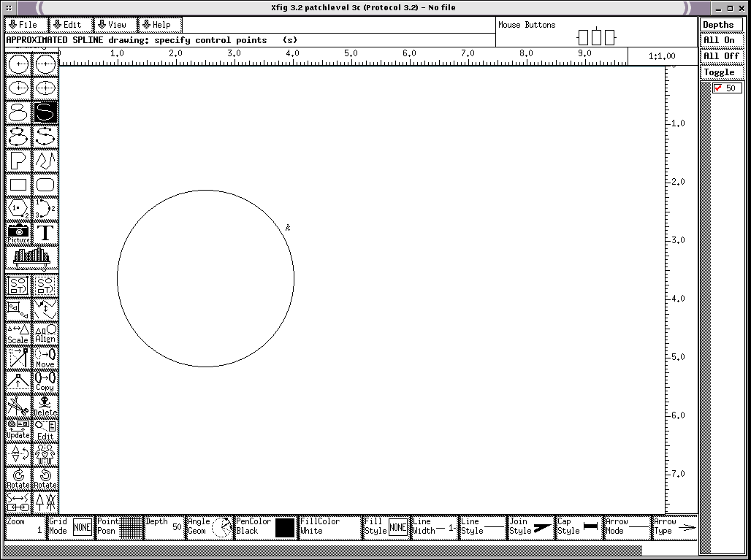Select the Update attributes tool
The image size is (751, 560).
(x=18, y=431)
